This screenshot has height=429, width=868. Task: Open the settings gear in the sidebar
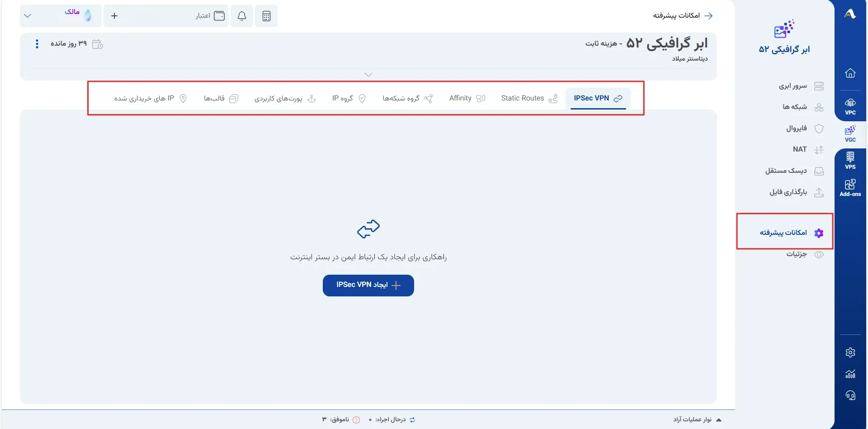click(850, 353)
